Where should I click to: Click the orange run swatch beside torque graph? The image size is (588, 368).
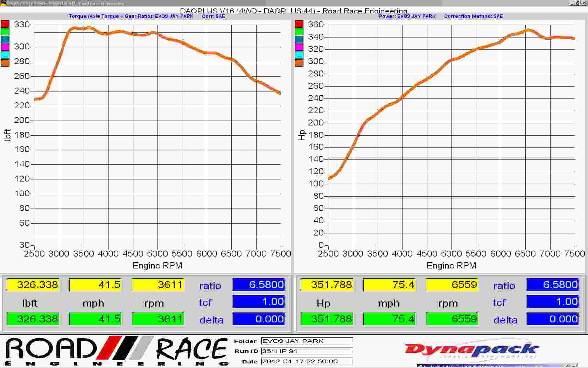tap(5, 63)
